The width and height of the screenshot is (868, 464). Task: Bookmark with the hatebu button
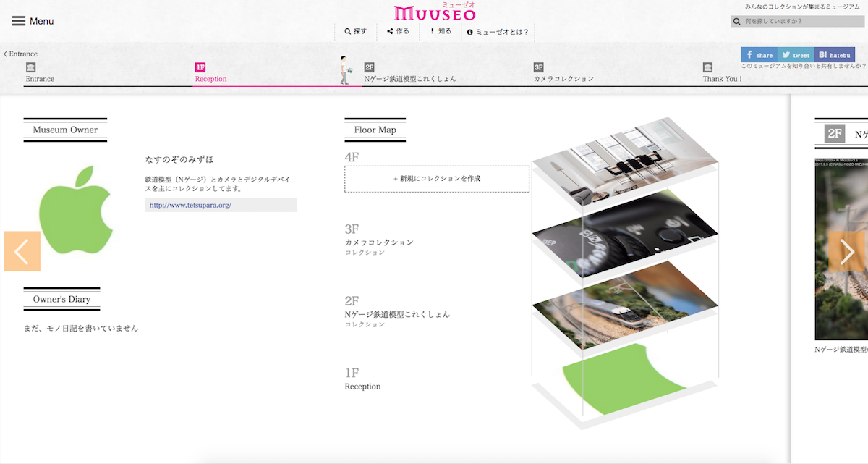835,55
